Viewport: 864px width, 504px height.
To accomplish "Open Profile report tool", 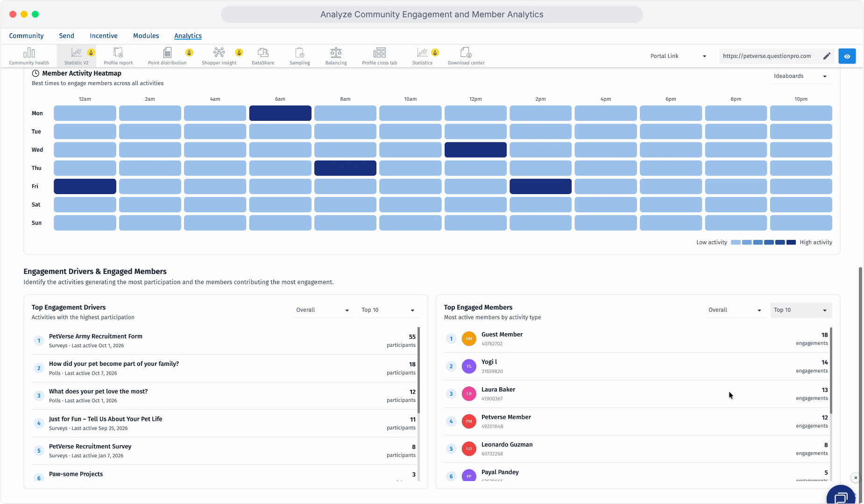I will click(118, 56).
